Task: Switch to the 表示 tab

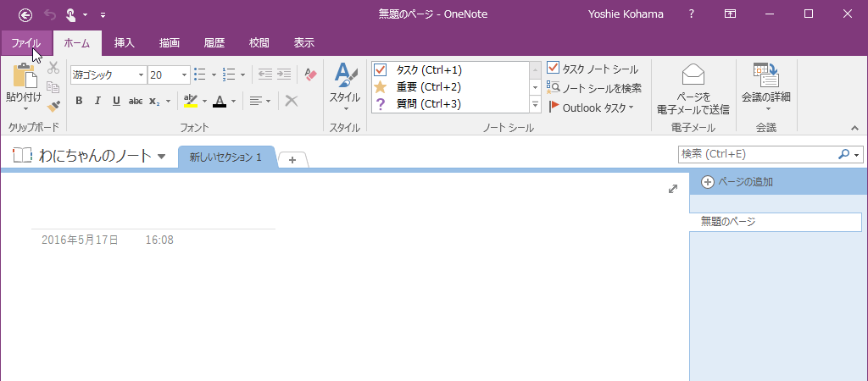Action: pyautogui.click(x=304, y=43)
